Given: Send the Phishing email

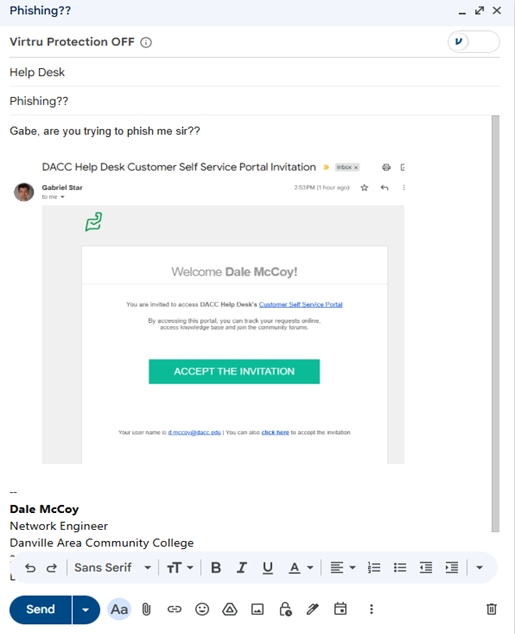Looking at the screenshot, I should 40,609.
